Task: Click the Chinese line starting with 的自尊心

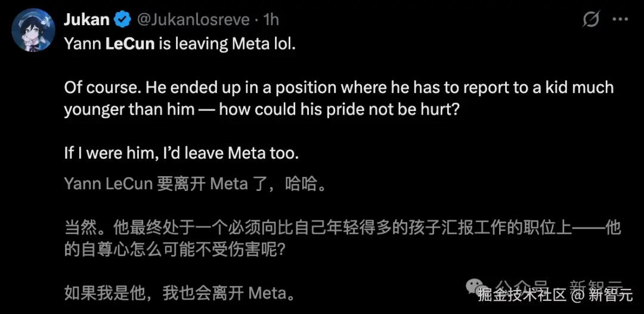Action: [x=175, y=248]
